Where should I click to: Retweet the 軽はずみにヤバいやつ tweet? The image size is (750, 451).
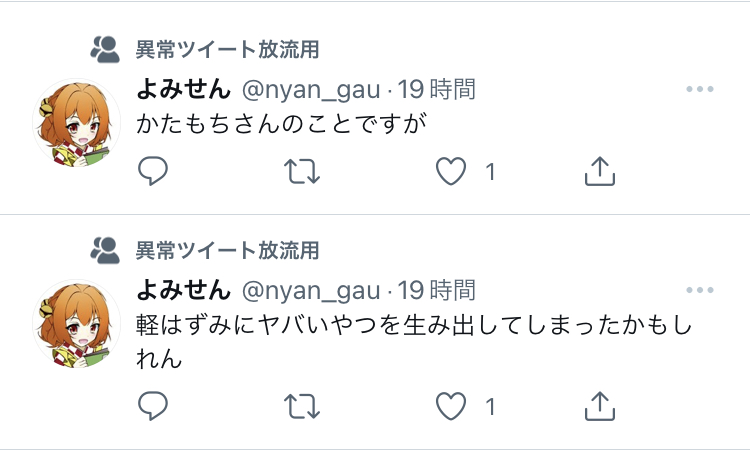tap(302, 406)
